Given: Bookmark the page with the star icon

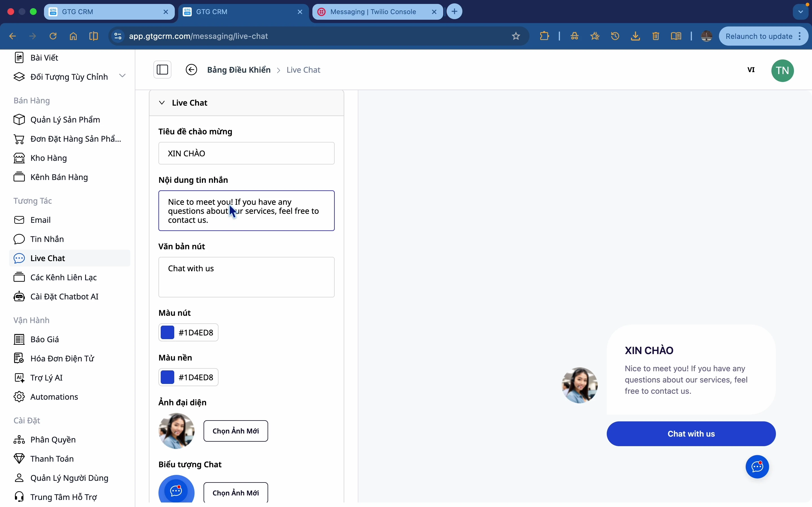Looking at the screenshot, I should [516, 36].
